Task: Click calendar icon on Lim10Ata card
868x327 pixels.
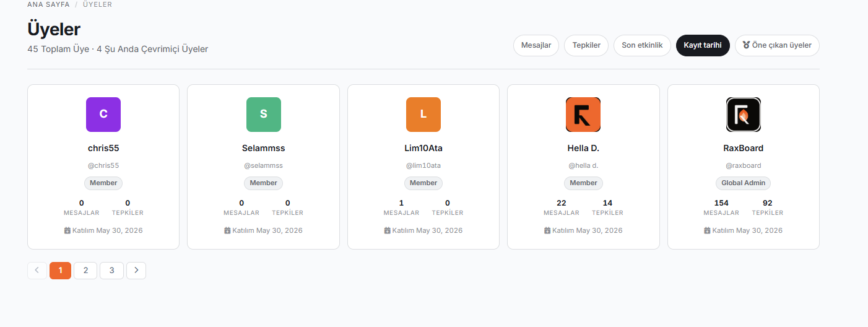Action: pyautogui.click(x=387, y=230)
